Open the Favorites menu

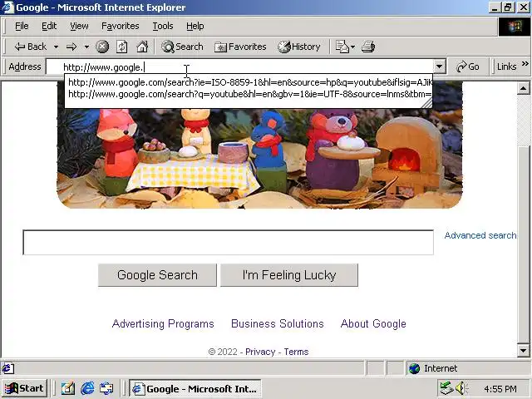point(120,26)
